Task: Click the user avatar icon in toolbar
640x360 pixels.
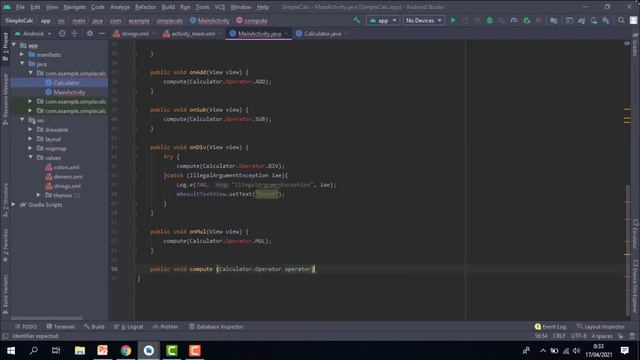Action: tap(633, 20)
